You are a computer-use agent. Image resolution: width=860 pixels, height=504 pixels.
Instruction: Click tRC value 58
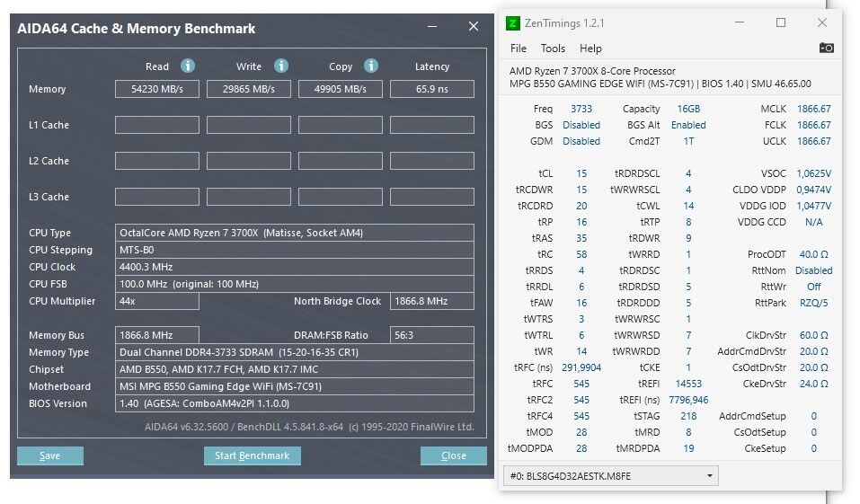click(x=581, y=254)
